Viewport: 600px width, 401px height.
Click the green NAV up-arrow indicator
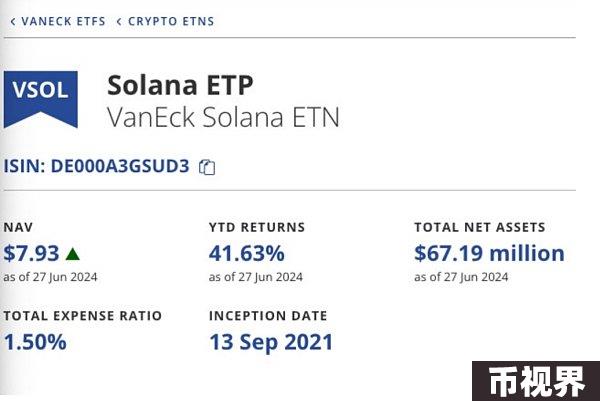pos(72,254)
